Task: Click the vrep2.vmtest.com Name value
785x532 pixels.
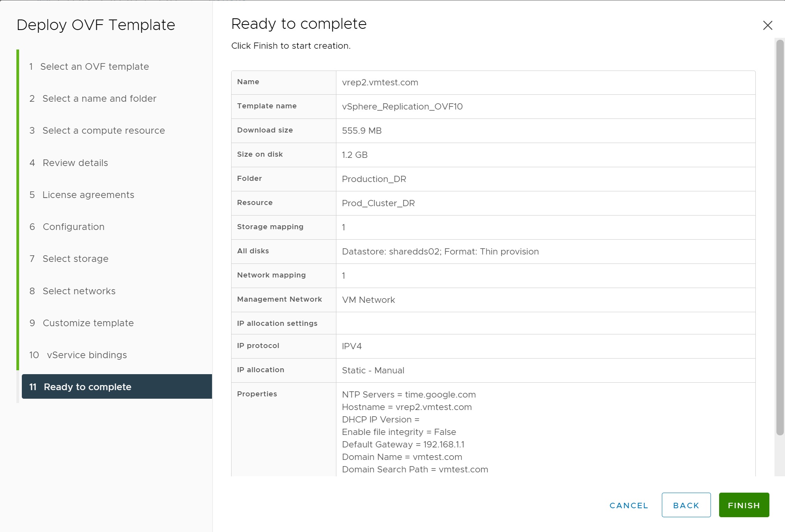Action: [x=380, y=83]
